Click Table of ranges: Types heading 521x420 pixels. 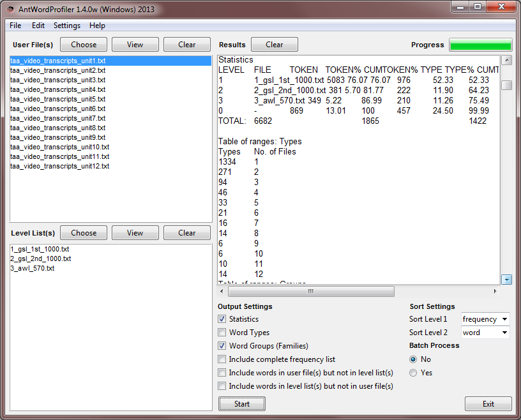point(260,142)
